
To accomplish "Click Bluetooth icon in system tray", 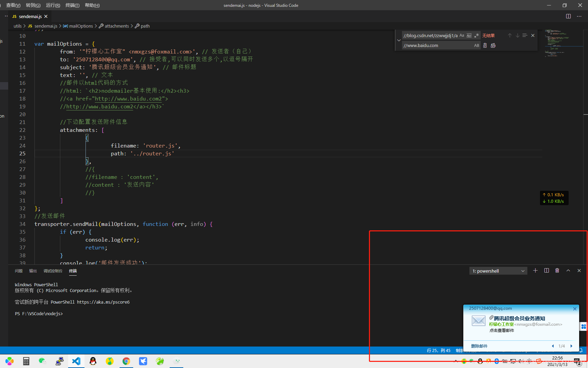I will 497,361.
